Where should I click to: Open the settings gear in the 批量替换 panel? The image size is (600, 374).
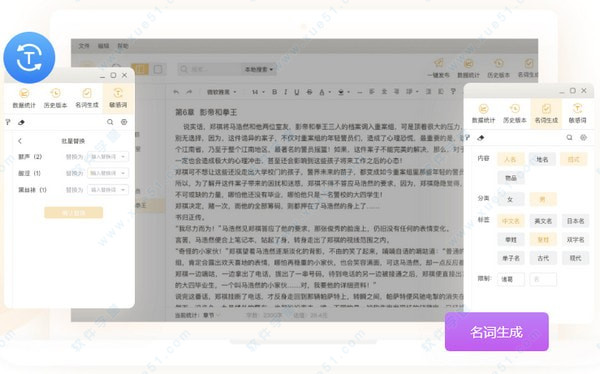point(124,122)
